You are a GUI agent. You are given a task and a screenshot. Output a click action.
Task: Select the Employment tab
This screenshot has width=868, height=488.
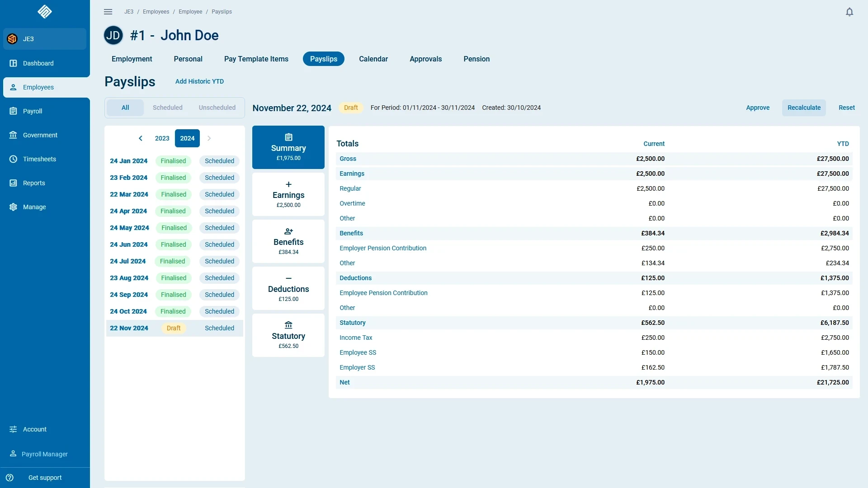point(132,58)
